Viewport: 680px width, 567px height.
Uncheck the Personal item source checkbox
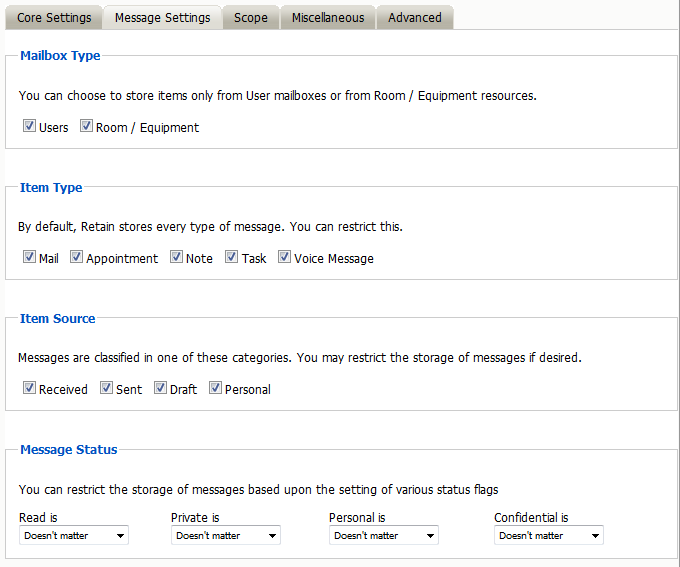tap(215, 389)
